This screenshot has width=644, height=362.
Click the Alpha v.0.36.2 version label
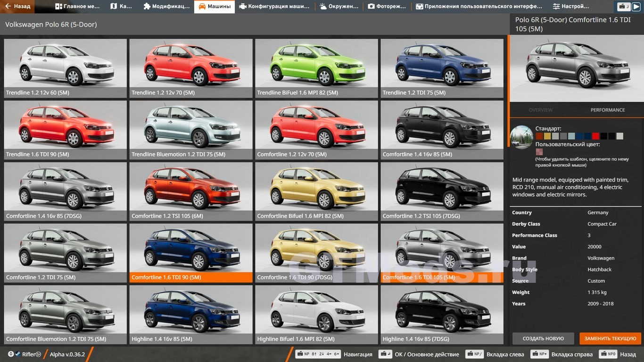[67, 354]
